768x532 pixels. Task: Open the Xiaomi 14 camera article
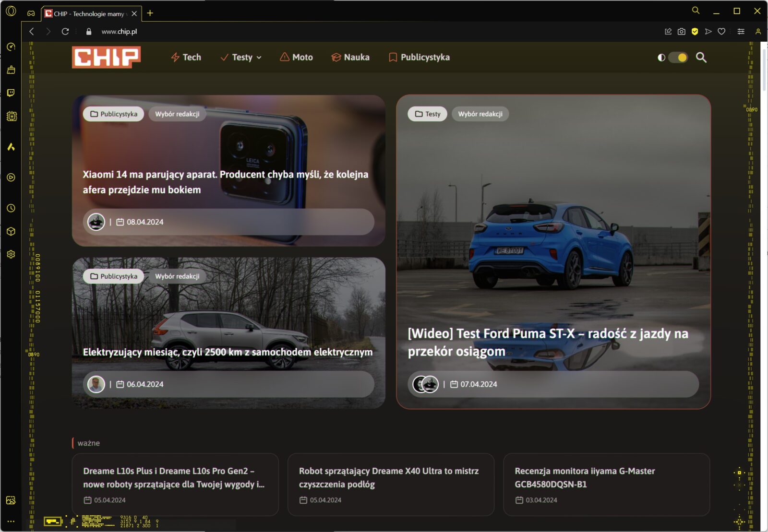tap(225, 182)
